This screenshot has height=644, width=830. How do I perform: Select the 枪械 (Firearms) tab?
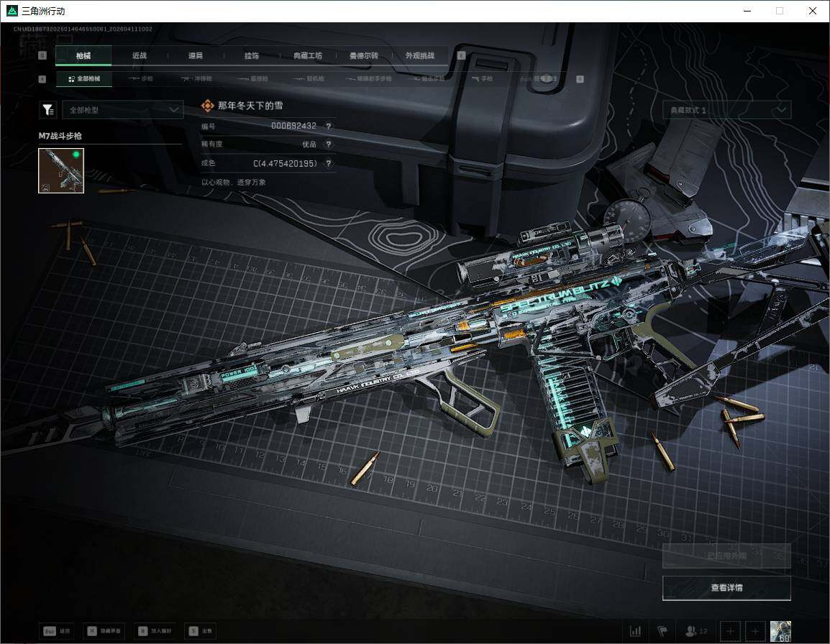tap(83, 55)
